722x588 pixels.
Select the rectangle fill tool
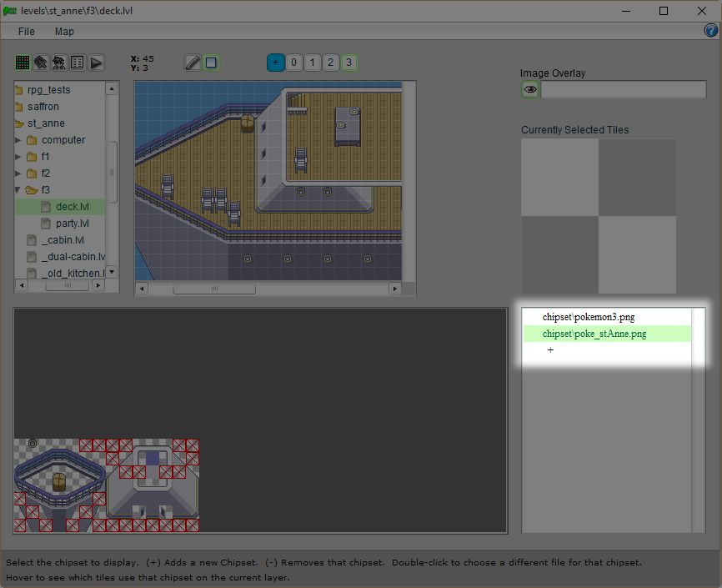click(x=212, y=63)
